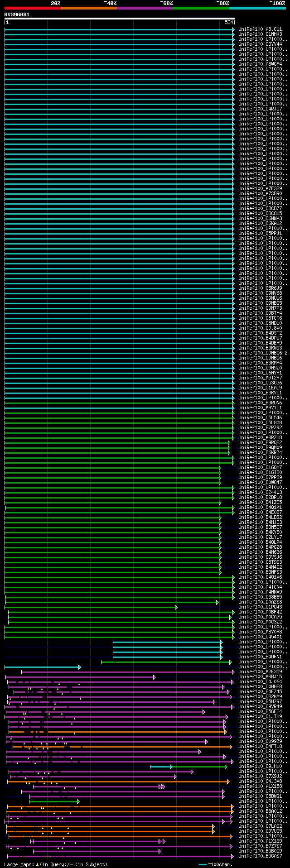Click the query name AV396081
The height and width of the screenshot is (868, 290).
[17, 14]
